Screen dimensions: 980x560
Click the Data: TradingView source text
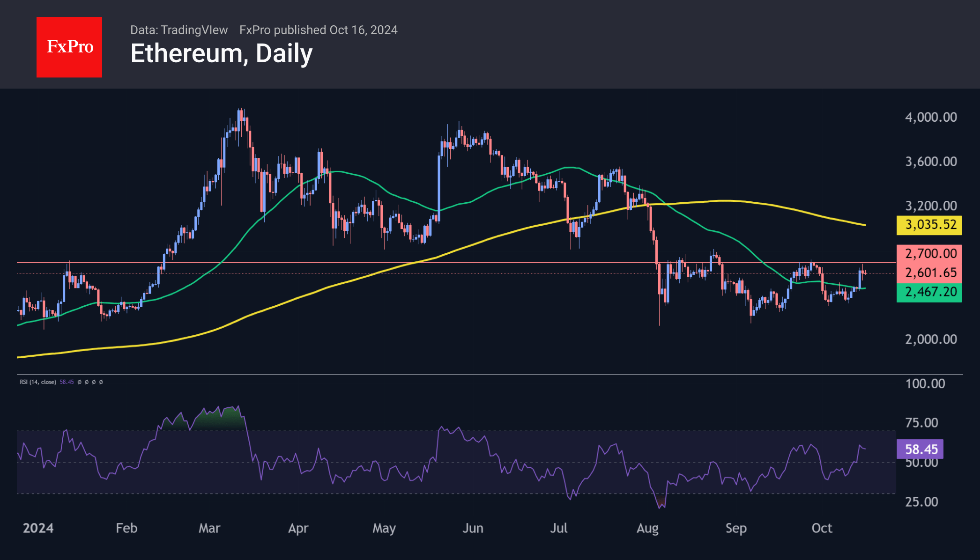pos(178,30)
